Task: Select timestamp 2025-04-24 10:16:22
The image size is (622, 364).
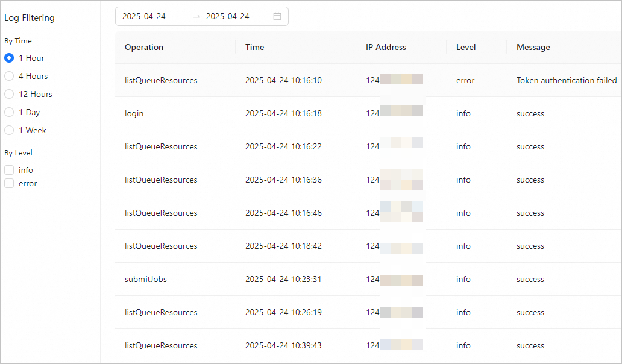Action: click(284, 146)
